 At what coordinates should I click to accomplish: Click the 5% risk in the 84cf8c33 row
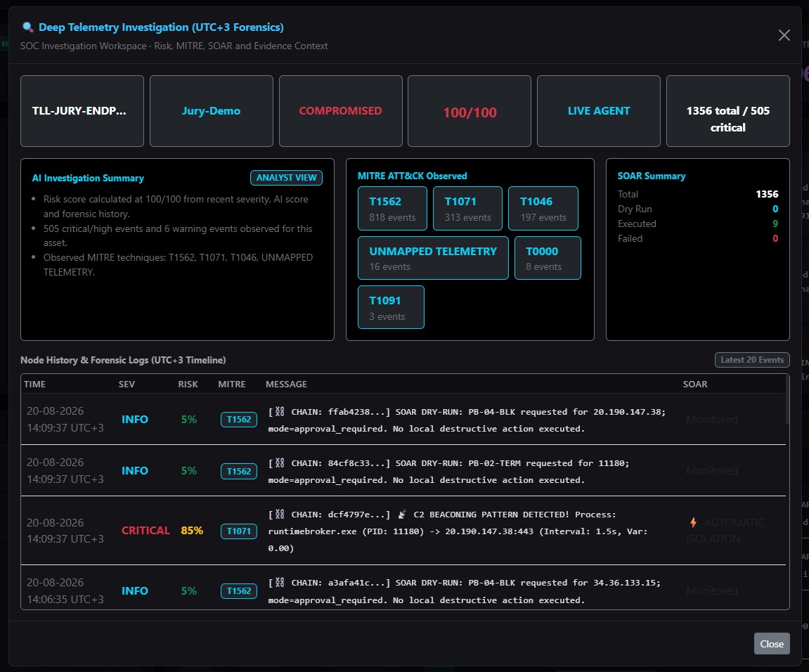(x=189, y=471)
